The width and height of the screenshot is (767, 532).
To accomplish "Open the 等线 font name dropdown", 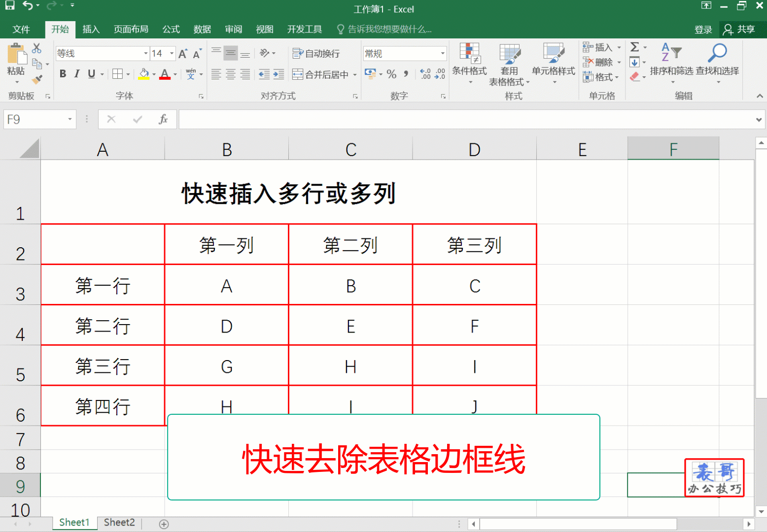I will click(x=146, y=53).
